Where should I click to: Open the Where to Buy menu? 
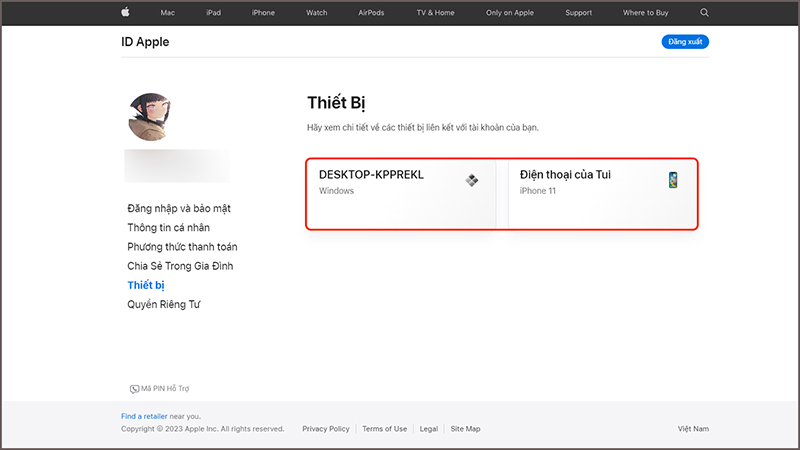click(645, 13)
